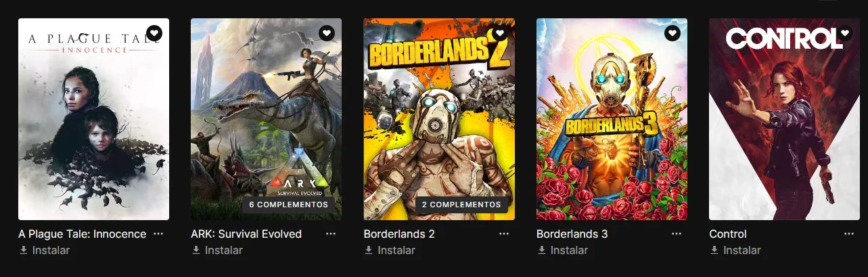868x277 pixels.
Task: Favorite Control with the heart icon
Action: coord(845,33)
